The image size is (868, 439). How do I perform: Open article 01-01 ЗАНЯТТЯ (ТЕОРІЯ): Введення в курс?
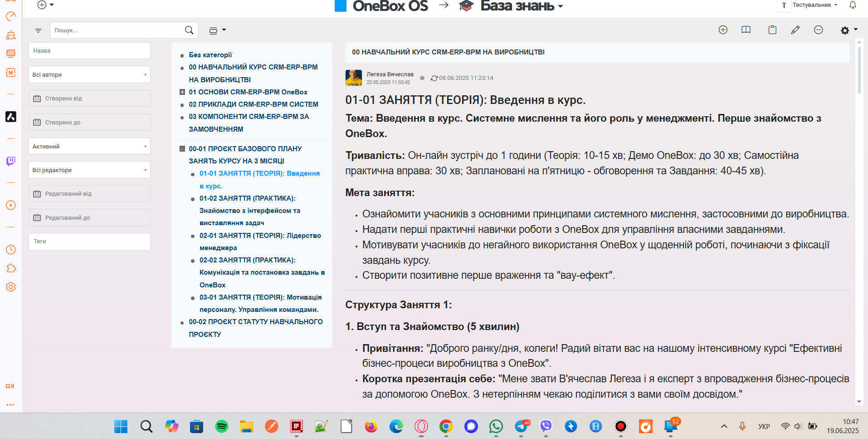(x=259, y=180)
